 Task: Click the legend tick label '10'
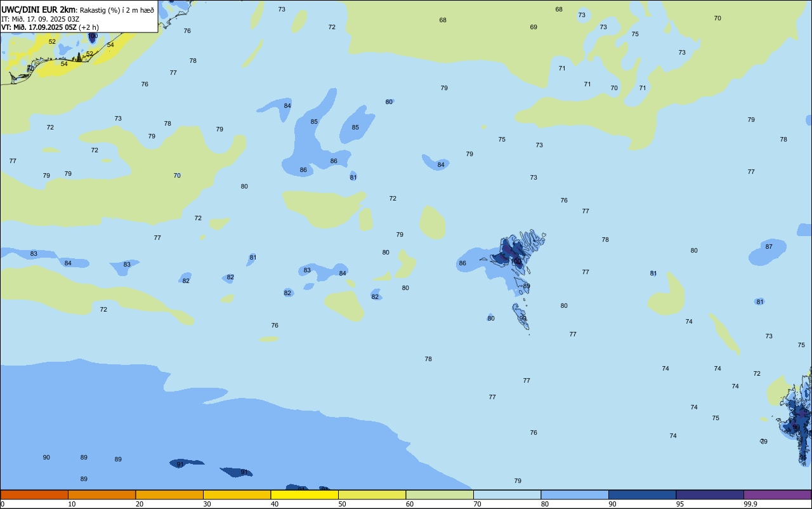coord(72,504)
